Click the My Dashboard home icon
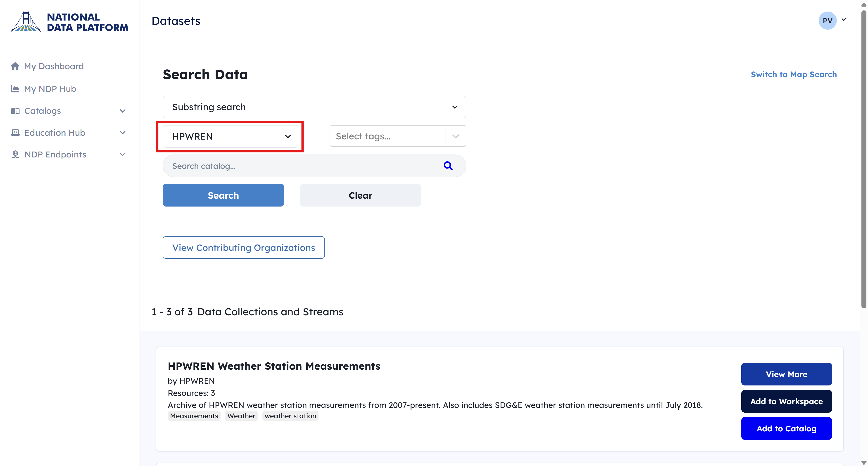 [15, 66]
